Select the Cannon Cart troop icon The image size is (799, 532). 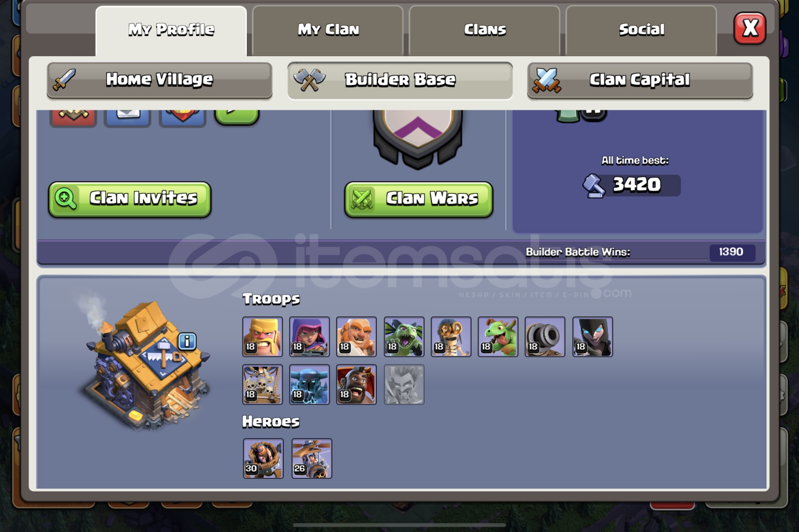pos(545,336)
